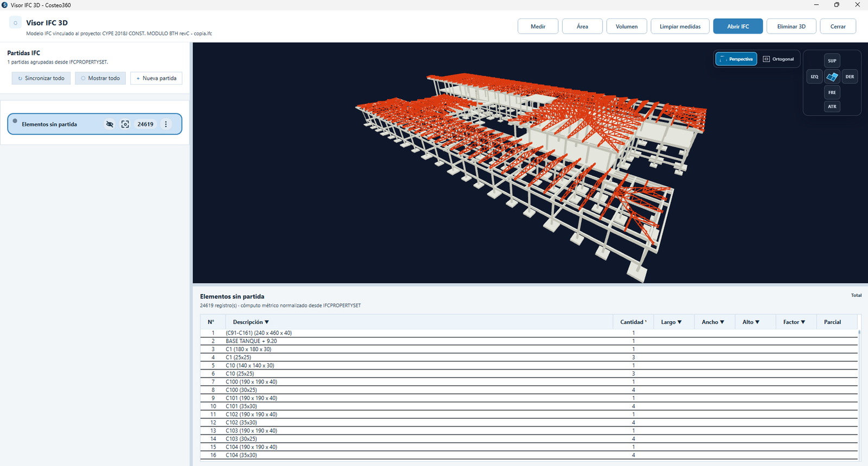Switch to the DER right view
Image resolution: width=868 pixels, height=466 pixels.
click(850, 76)
